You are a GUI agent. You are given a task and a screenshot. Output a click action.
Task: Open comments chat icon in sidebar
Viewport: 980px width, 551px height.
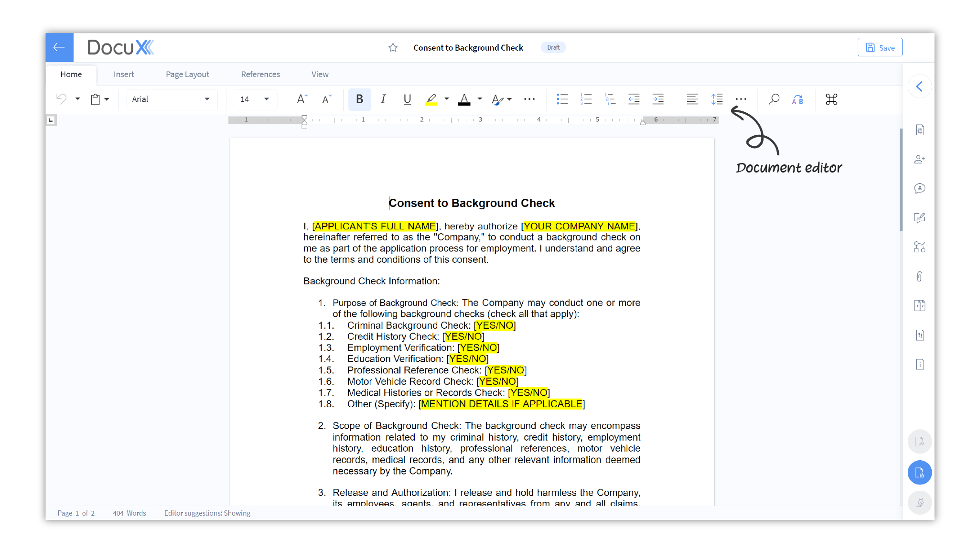pos(920,188)
